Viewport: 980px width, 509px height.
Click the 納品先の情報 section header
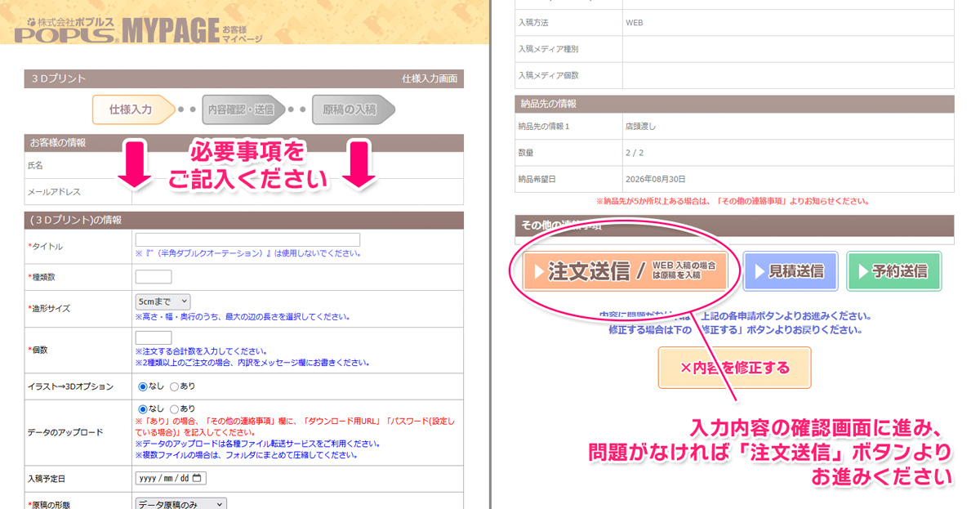(734, 104)
